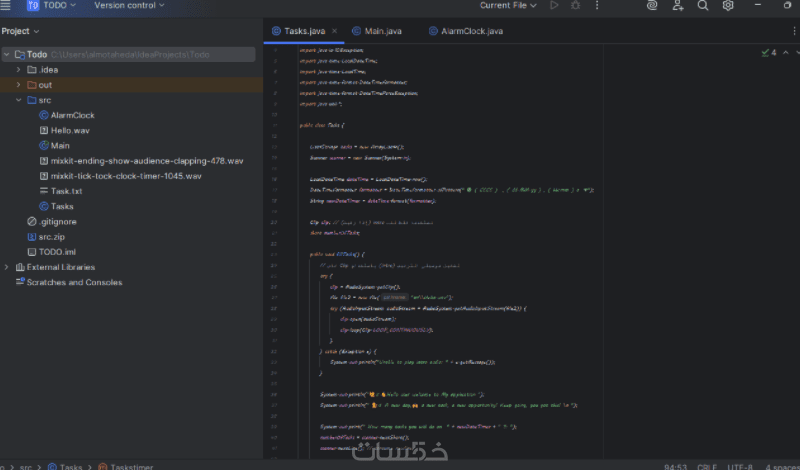Image resolution: width=800 pixels, height=470 pixels.
Task: Open Search Everywhere magnifier icon
Action: 703,6
